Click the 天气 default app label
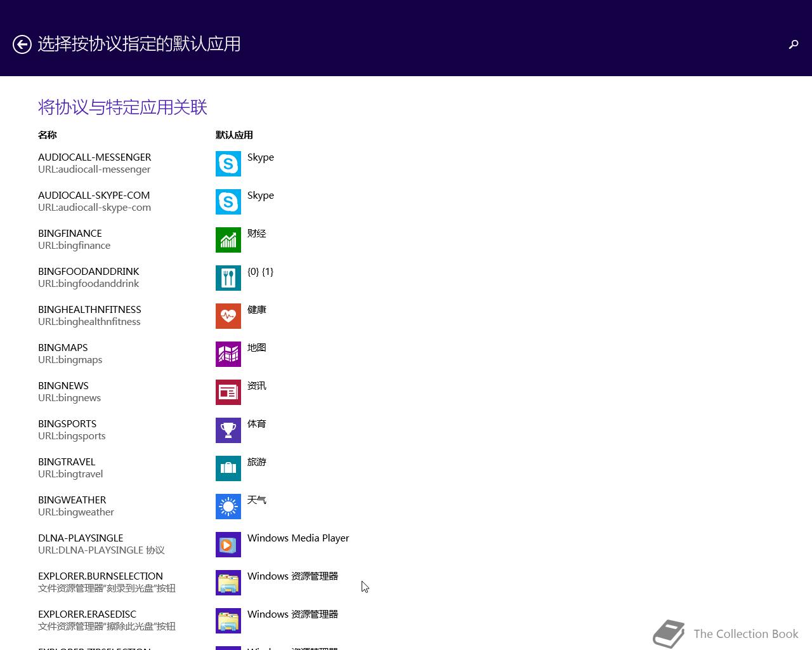 (257, 500)
